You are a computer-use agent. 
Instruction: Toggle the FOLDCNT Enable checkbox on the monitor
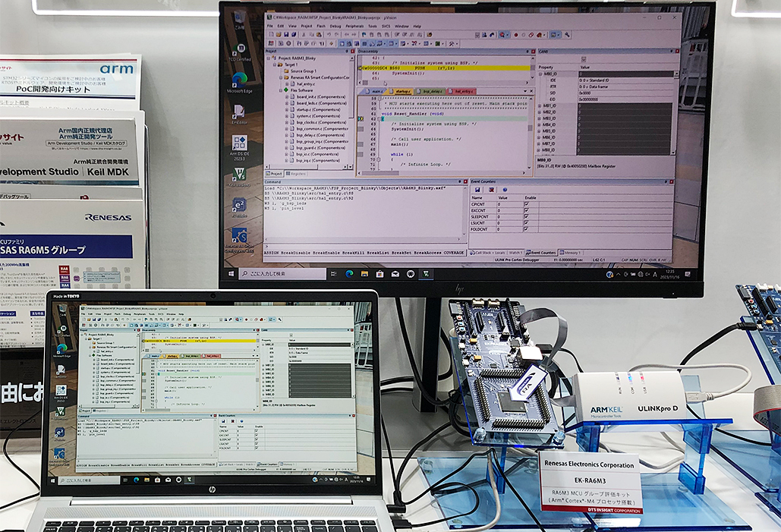[x=527, y=229]
